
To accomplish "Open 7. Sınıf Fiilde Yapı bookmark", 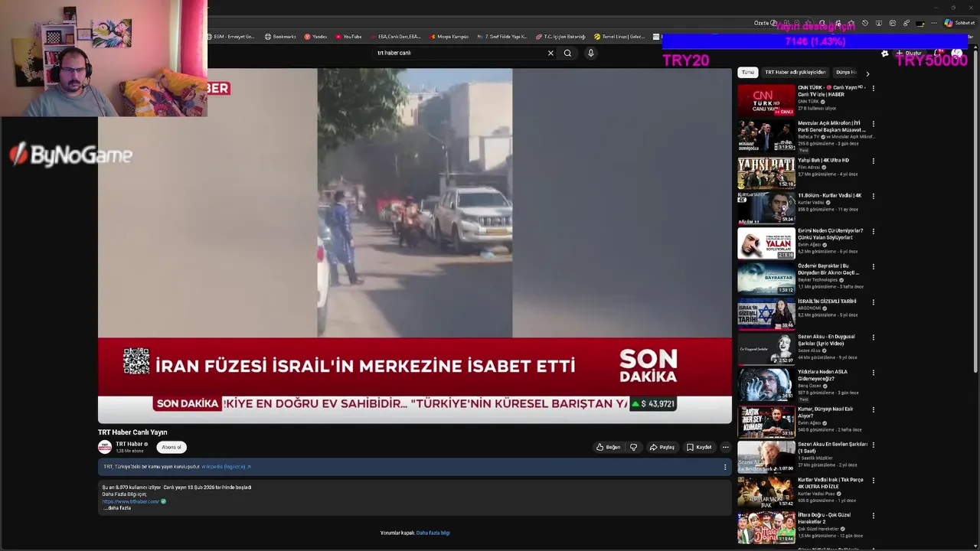I will click(x=502, y=36).
